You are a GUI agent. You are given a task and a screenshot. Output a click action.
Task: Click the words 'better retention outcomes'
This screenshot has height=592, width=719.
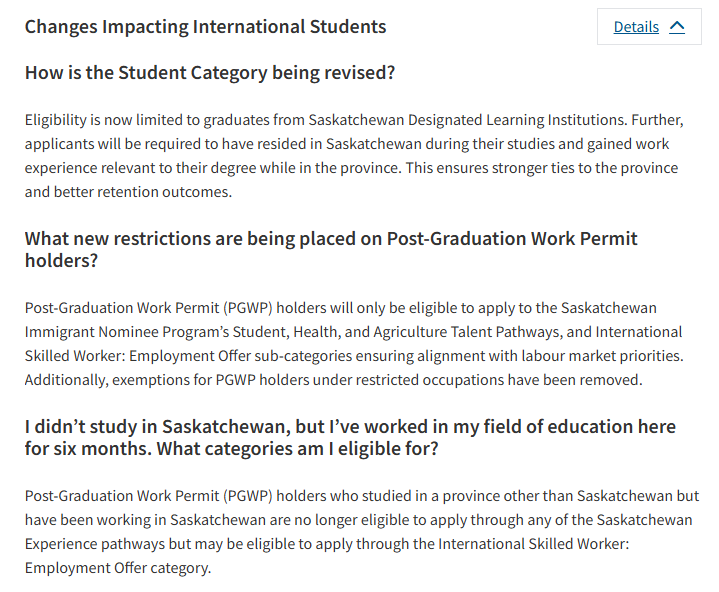point(143,192)
